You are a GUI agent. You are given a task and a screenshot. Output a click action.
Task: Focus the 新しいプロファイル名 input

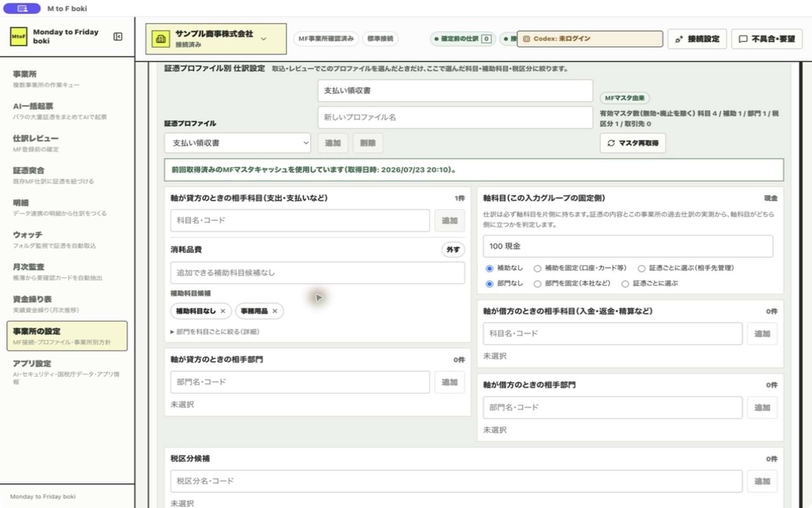point(455,117)
